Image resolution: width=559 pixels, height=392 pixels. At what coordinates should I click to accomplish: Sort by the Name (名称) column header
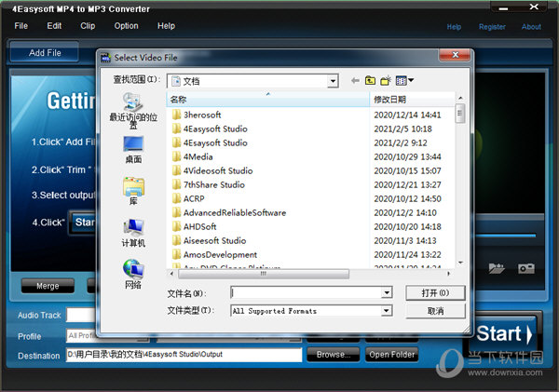(268, 100)
